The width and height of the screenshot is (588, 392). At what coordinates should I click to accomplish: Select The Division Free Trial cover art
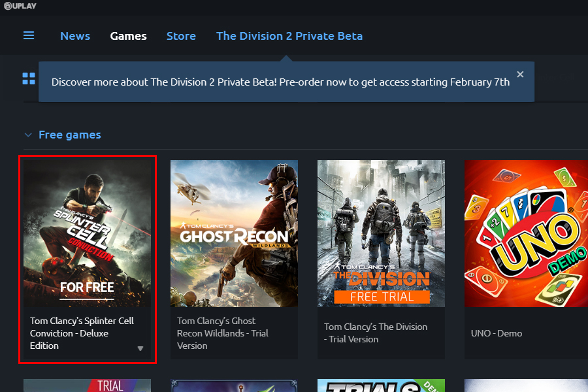point(382,233)
